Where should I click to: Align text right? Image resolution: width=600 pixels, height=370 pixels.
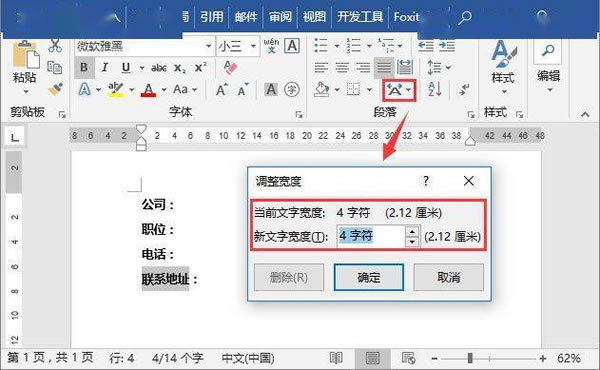coord(363,68)
